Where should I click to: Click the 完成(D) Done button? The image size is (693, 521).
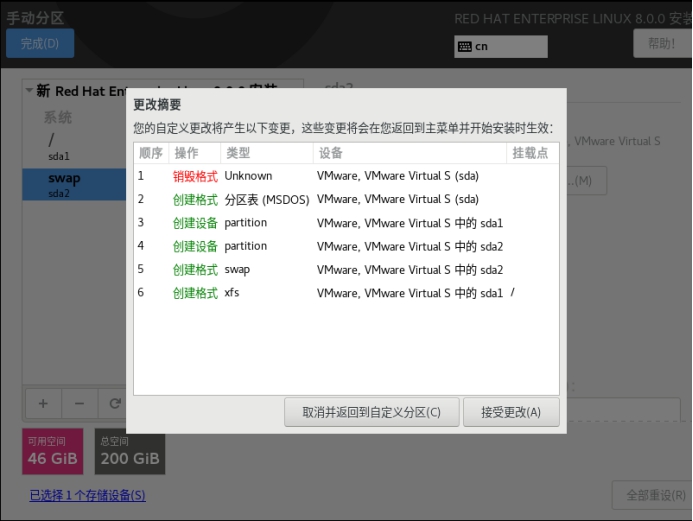pyautogui.click(x=40, y=43)
